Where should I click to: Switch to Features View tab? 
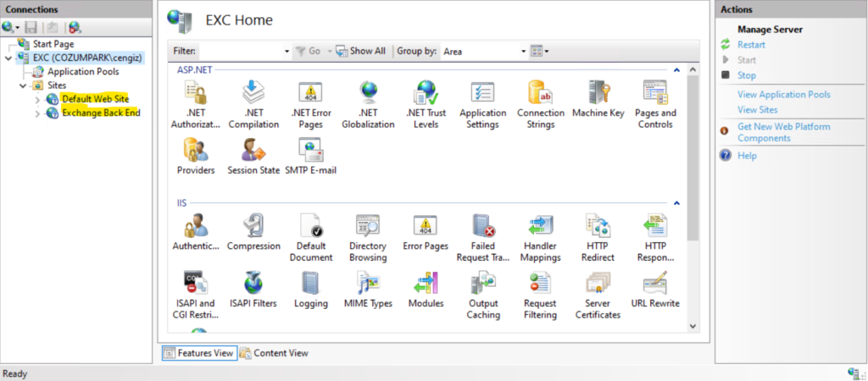click(x=199, y=353)
